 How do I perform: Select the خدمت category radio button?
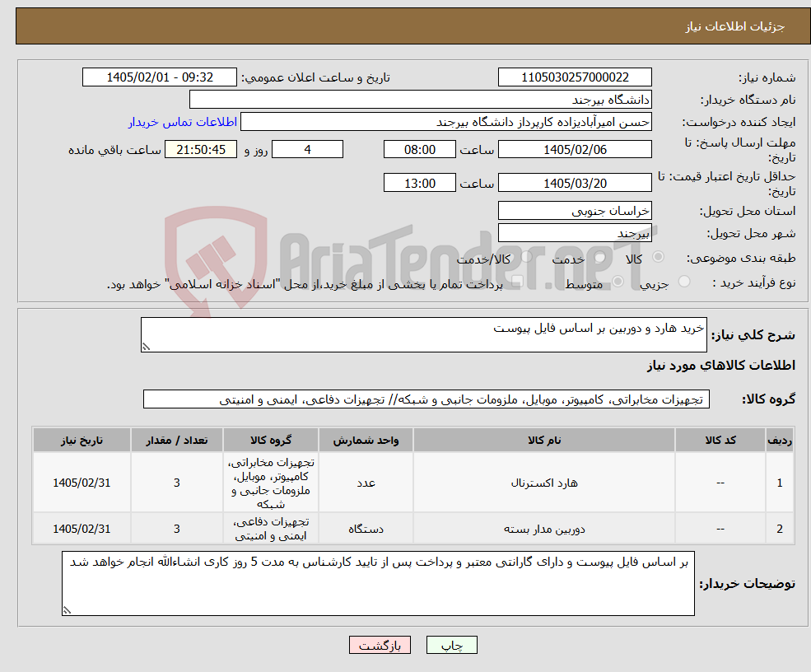pyautogui.click(x=600, y=257)
